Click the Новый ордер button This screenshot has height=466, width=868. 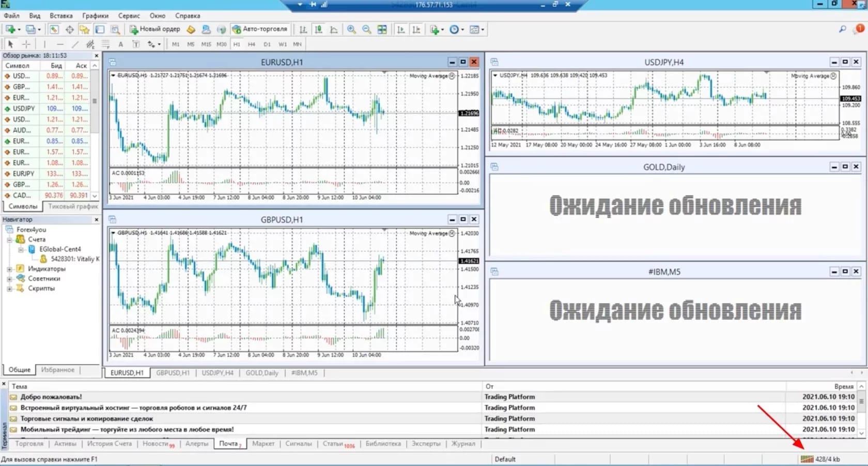pos(154,29)
